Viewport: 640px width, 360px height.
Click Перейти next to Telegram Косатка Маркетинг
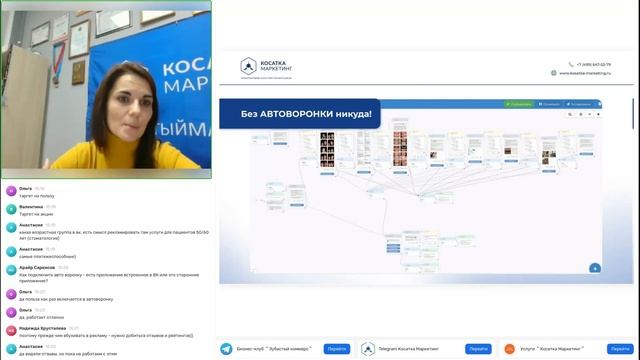point(478,349)
